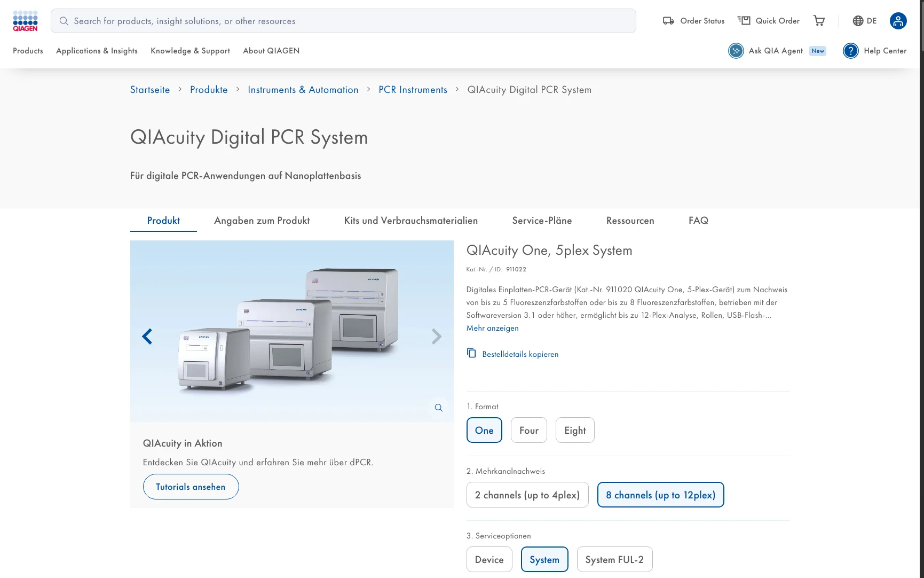
Task: Open Instruments & Automation breadcrumb
Action: coord(303,90)
